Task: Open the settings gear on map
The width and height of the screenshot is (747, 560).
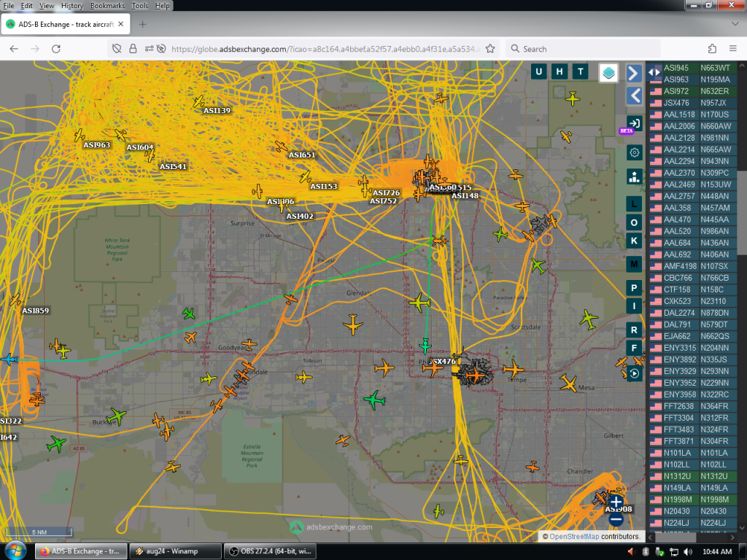Action: (x=634, y=152)
